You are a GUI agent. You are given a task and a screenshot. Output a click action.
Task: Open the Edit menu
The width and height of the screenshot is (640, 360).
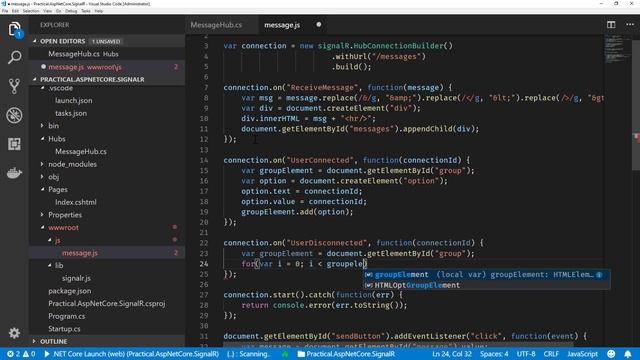(x=15, y=11)
